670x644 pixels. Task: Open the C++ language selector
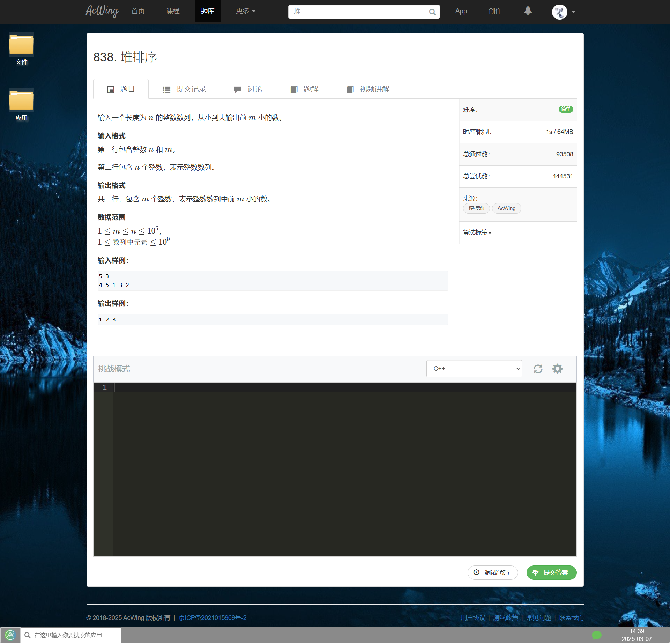click(x=474, y=369)
